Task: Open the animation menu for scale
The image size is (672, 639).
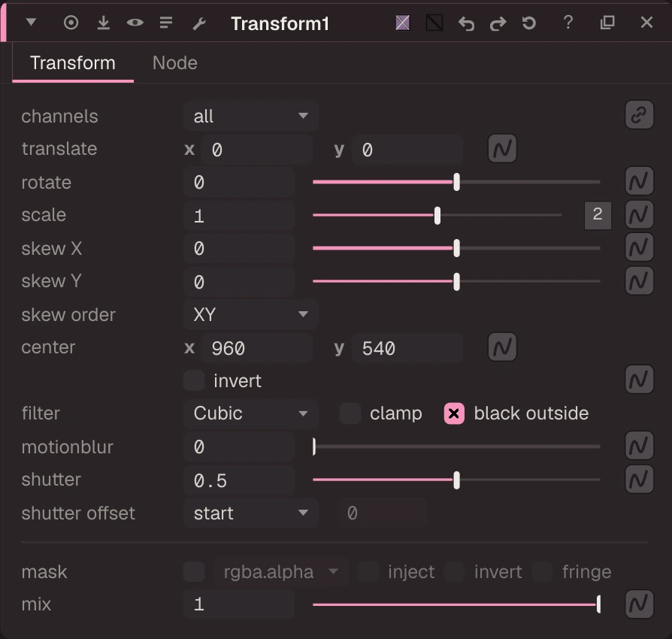Action: click(x=639, y=214)
